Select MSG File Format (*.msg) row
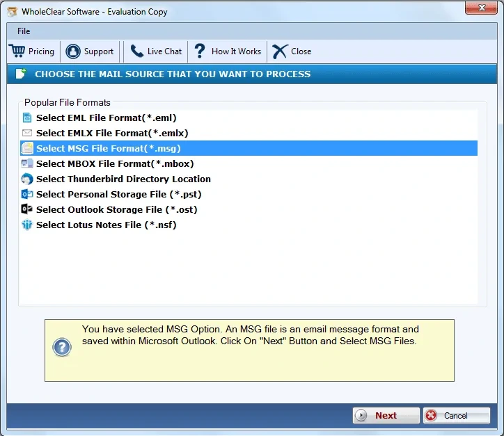This screenshot has width=504, height=436. point(249,148)
